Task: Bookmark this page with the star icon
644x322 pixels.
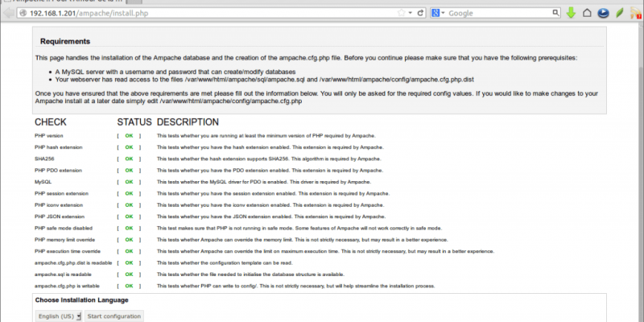Action: click(401, 13)
